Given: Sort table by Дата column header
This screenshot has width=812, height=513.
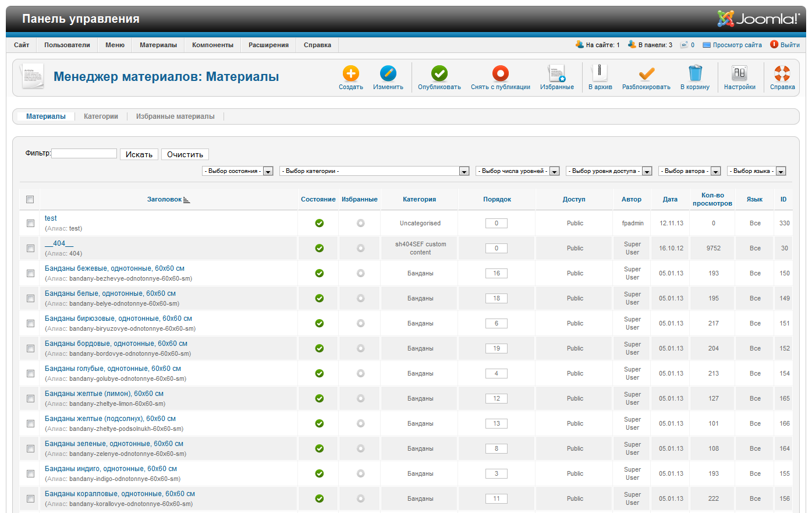Looking at the screenshot, I should coord(670,199).
